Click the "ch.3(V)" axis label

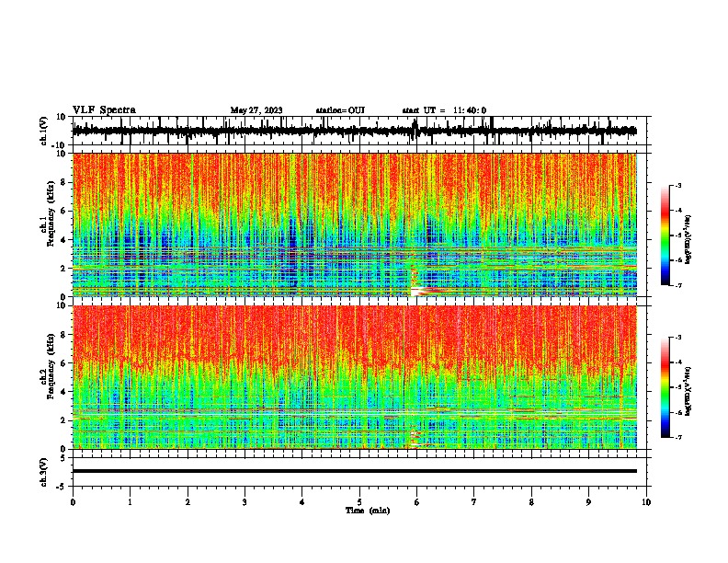(44, 472)
